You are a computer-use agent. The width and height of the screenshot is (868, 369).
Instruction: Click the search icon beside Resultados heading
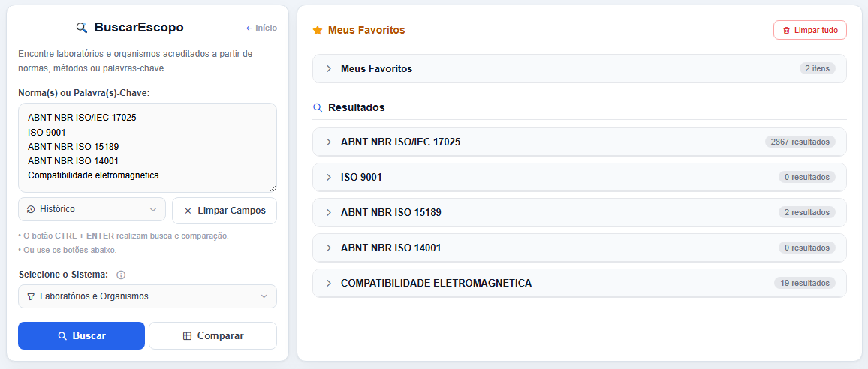pos(318,107)
